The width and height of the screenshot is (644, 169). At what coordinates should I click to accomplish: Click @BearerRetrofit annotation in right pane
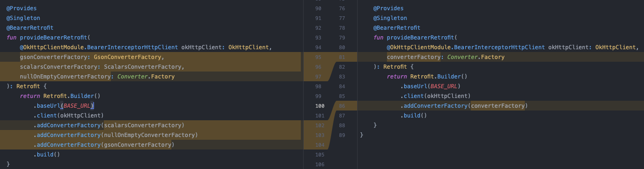coord(397,28)
